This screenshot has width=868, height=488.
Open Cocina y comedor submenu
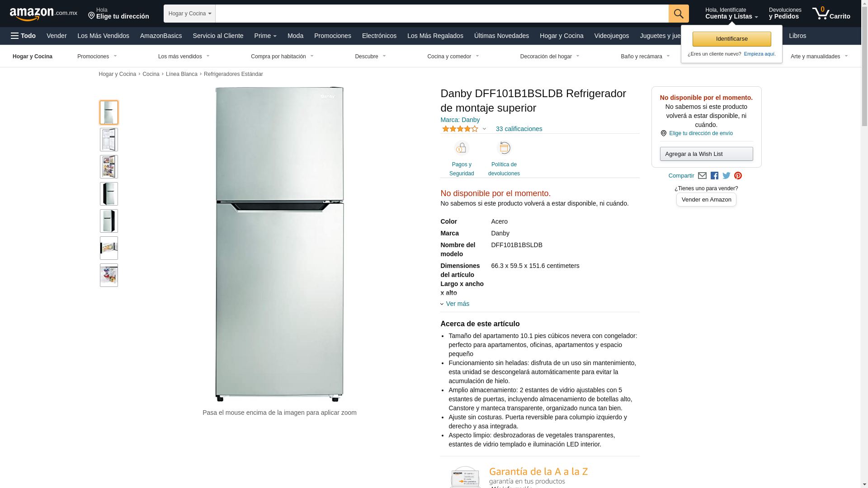(453, 56)
